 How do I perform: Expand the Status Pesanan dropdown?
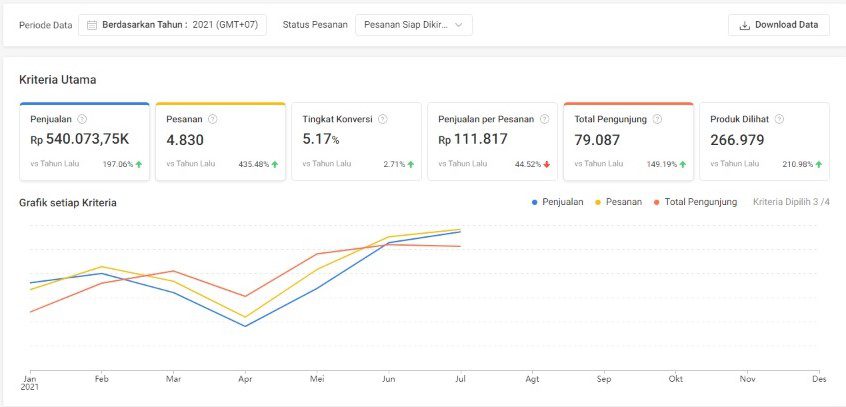pos(414,25)
